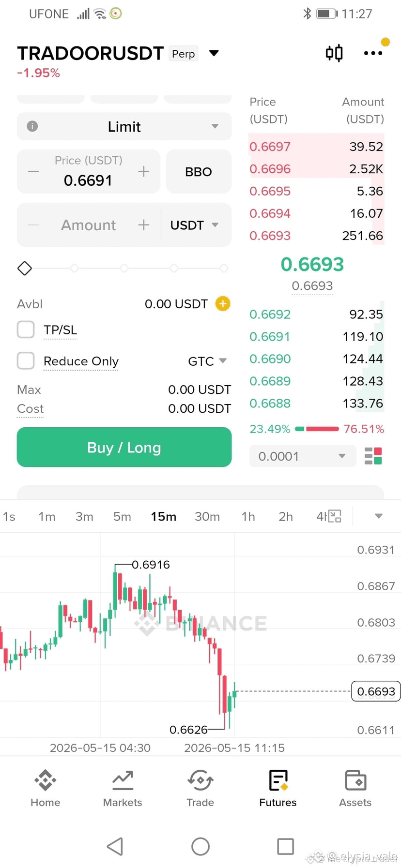Select the 30m chart interval
The width and height of the screenshot is (401, 868).
[x=207, y=516]
